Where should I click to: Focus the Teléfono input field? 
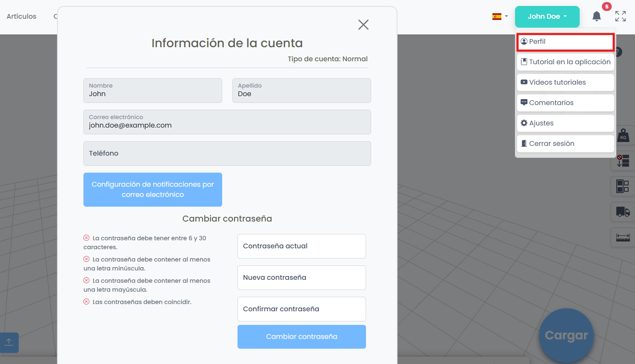[x=227, y=154]
